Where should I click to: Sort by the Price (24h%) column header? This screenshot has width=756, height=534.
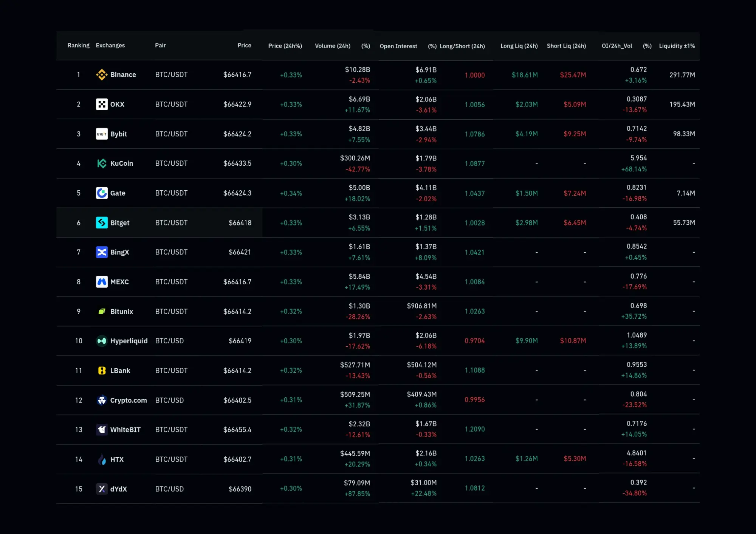[285, 46]
